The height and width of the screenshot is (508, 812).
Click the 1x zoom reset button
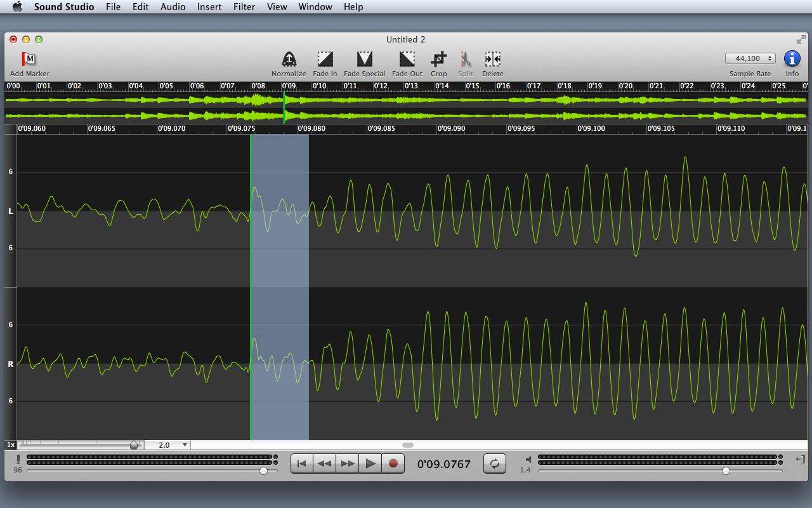point(11,445)
